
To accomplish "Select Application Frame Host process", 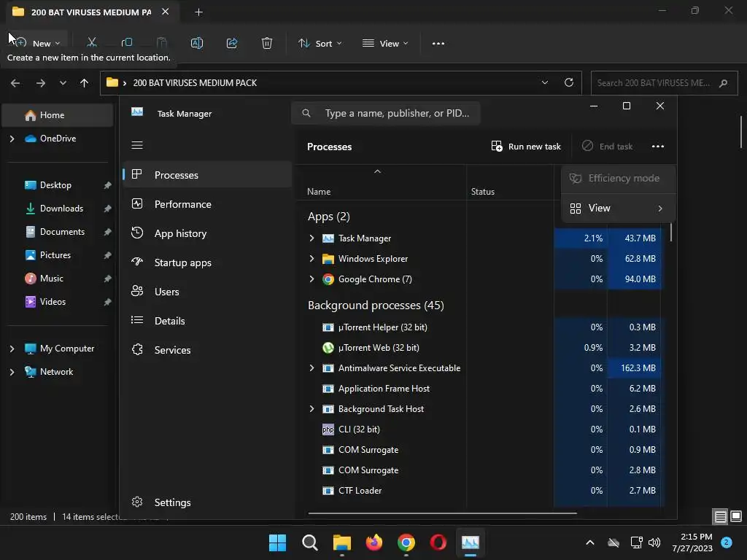I will [x=384, y=389].
